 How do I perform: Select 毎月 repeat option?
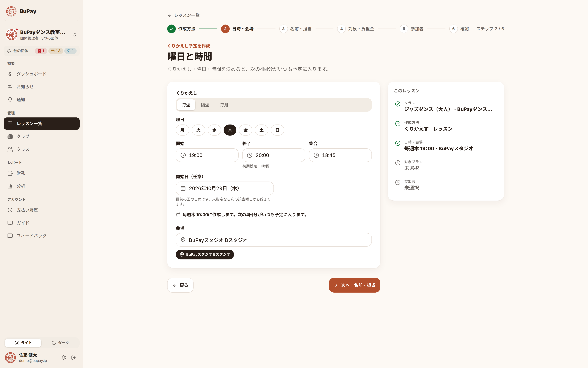224,105
